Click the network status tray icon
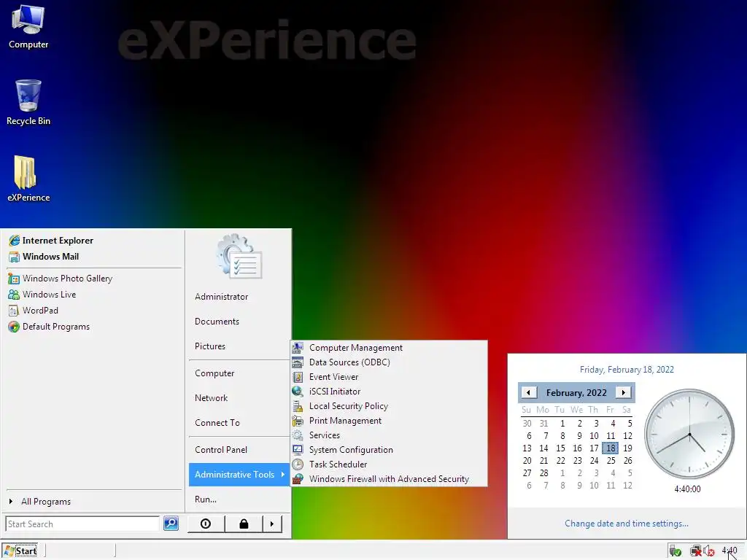747x560 pixels. coord(696,551)
